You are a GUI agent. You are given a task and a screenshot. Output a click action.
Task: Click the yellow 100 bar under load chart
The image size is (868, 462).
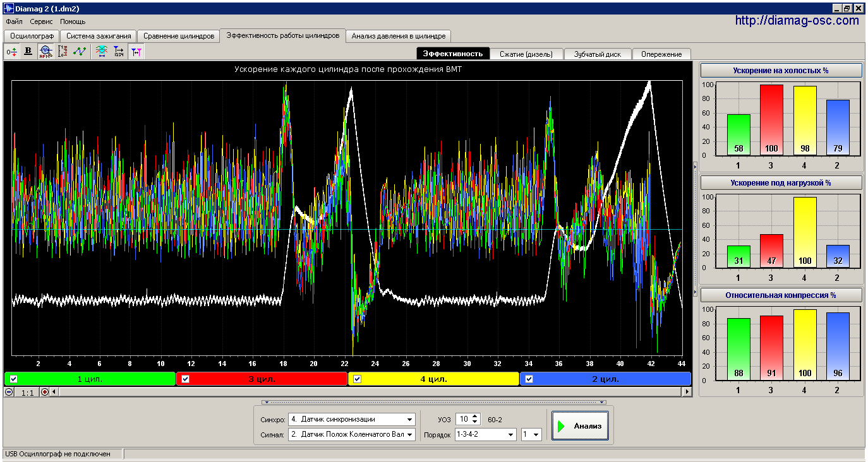click(804, 232)
